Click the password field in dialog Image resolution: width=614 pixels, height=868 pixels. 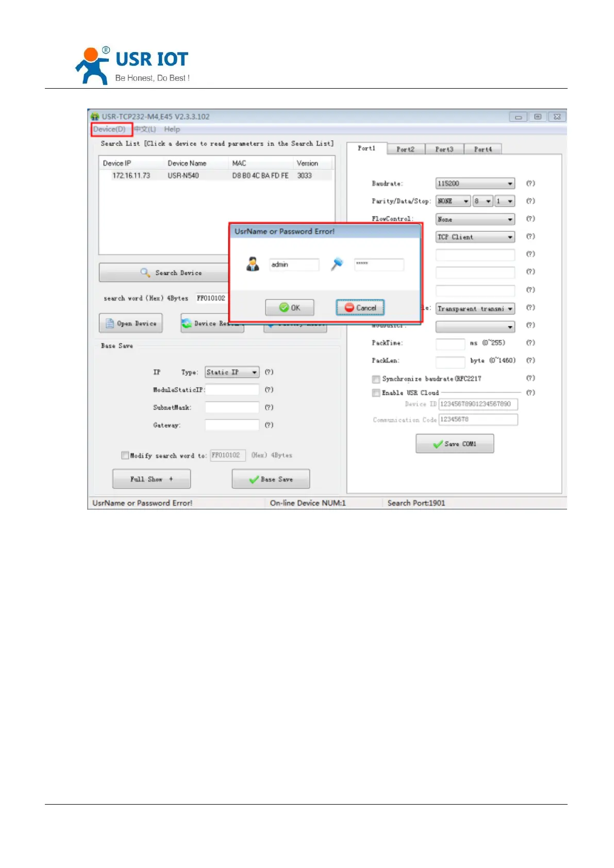[x=379, y=265]
